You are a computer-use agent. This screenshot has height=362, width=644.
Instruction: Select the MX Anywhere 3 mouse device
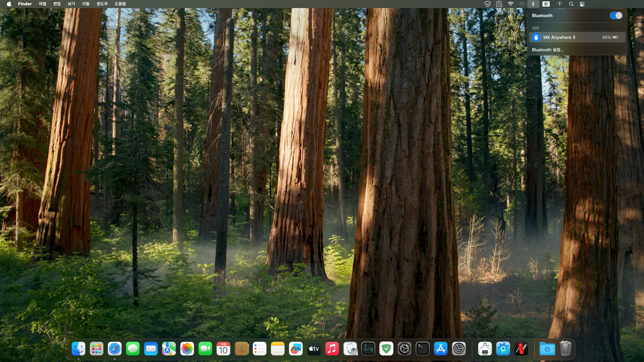tap(577, 37)
